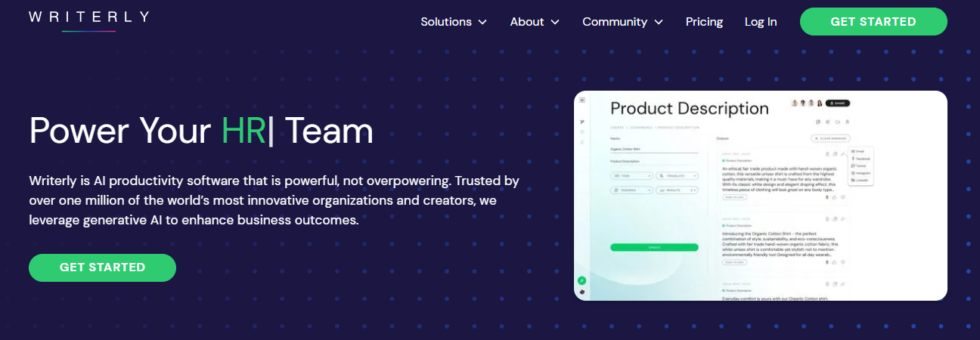Click the Organic Cotton Shirt input field

(x=654, y=150)
